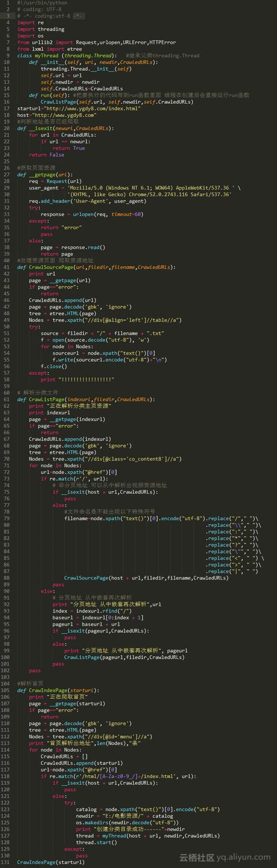Click the 'req.add_header' line

click(88, 201)
